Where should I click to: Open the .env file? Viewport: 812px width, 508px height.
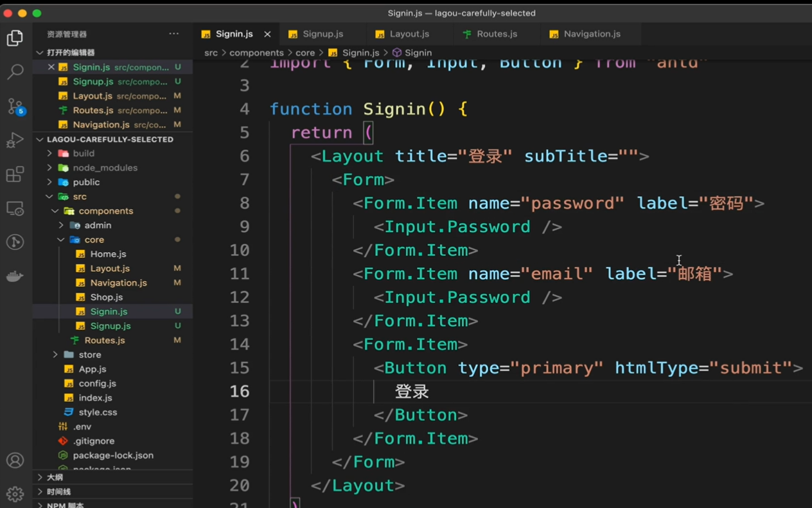82,427
